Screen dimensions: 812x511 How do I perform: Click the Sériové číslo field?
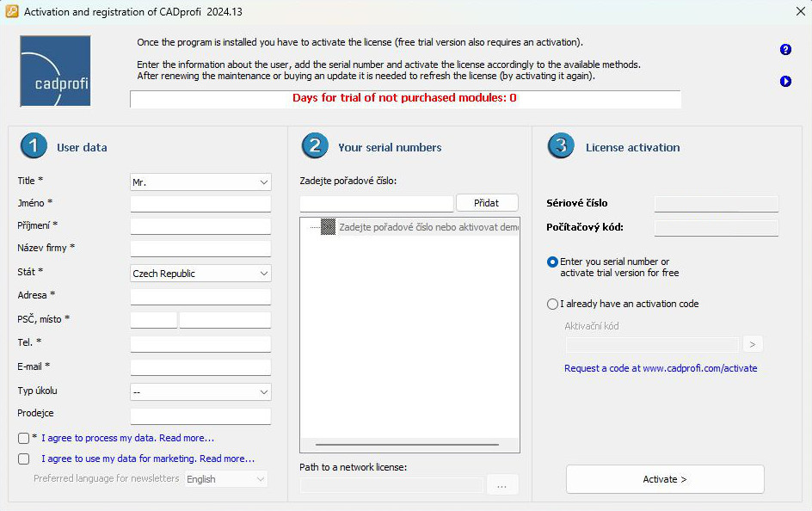[717, 204]
